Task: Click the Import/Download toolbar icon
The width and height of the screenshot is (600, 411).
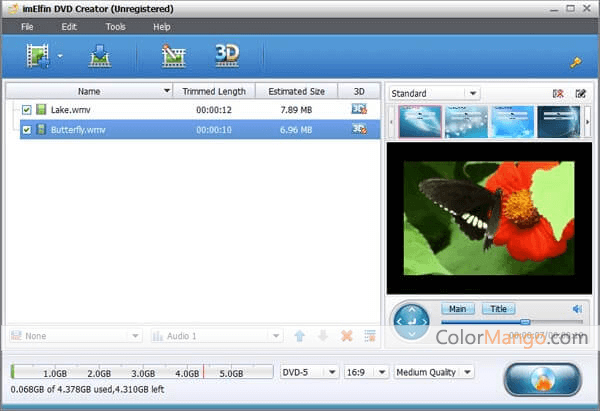Action: pyautogui.click(x=99, y=57)
